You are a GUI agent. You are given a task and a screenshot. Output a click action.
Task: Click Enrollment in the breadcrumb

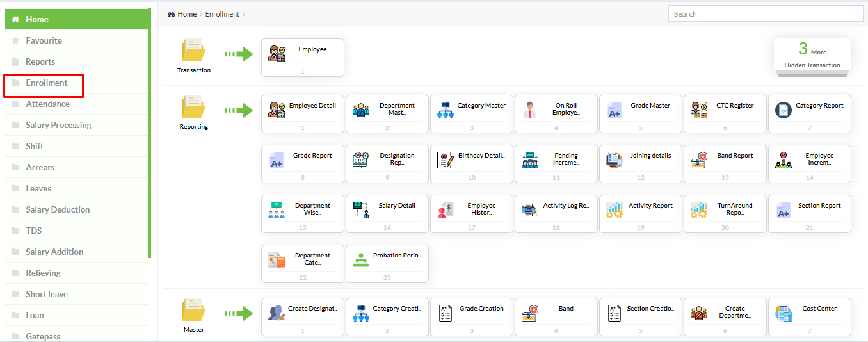tap(222, 14)
